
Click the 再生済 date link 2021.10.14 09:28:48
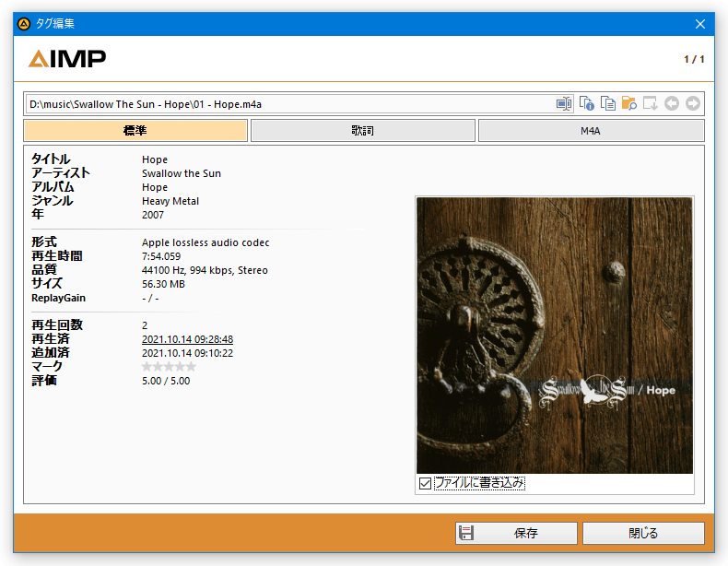coord(188,339)
